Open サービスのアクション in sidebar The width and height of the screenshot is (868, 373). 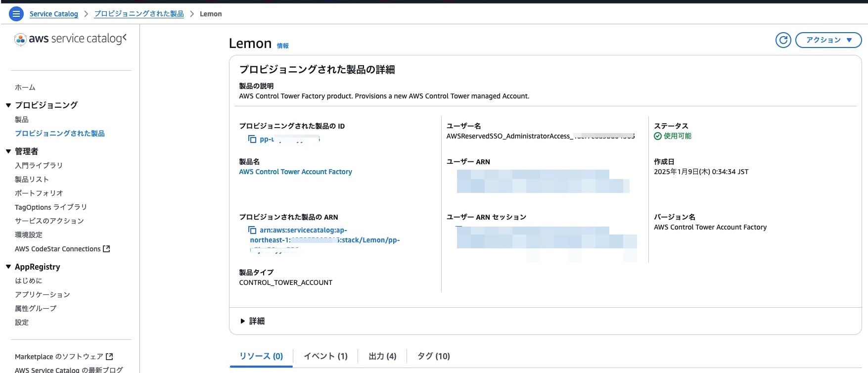(49, 221)
